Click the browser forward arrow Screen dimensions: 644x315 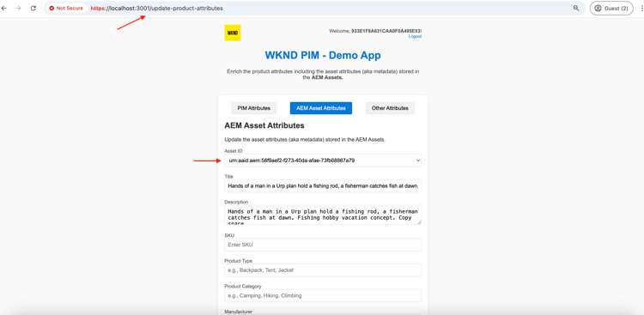pos(18,9)
